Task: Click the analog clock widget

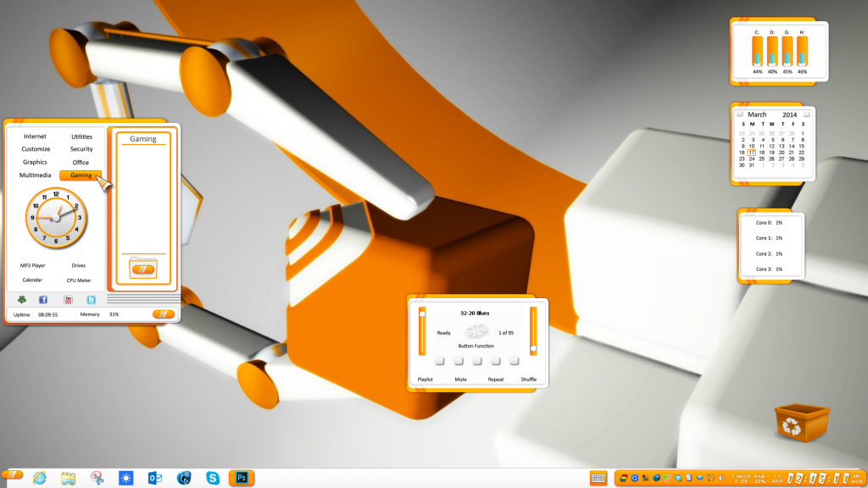Action: pos(56,218)
